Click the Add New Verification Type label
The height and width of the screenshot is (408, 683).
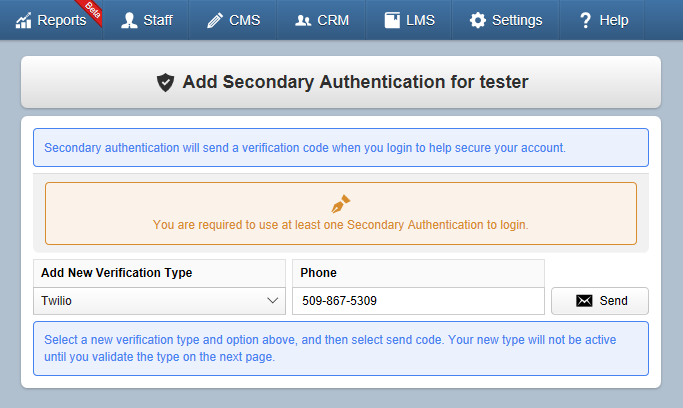(116, 273)
